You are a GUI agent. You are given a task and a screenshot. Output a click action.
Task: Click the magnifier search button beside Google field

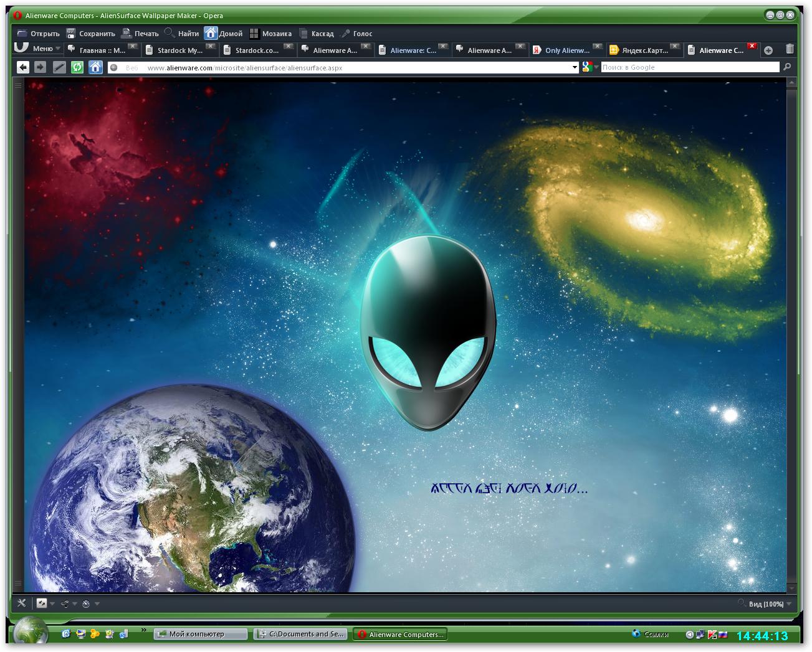coord(787,67)
